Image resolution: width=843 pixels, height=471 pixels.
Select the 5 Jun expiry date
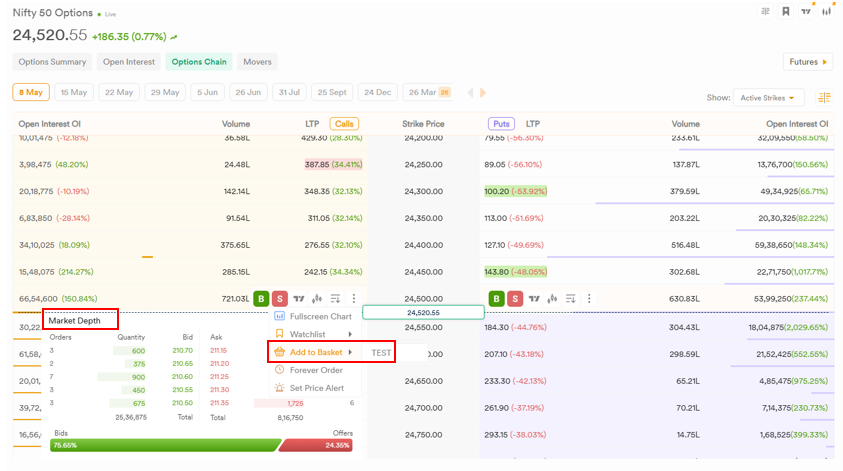(x=208, y=92)
